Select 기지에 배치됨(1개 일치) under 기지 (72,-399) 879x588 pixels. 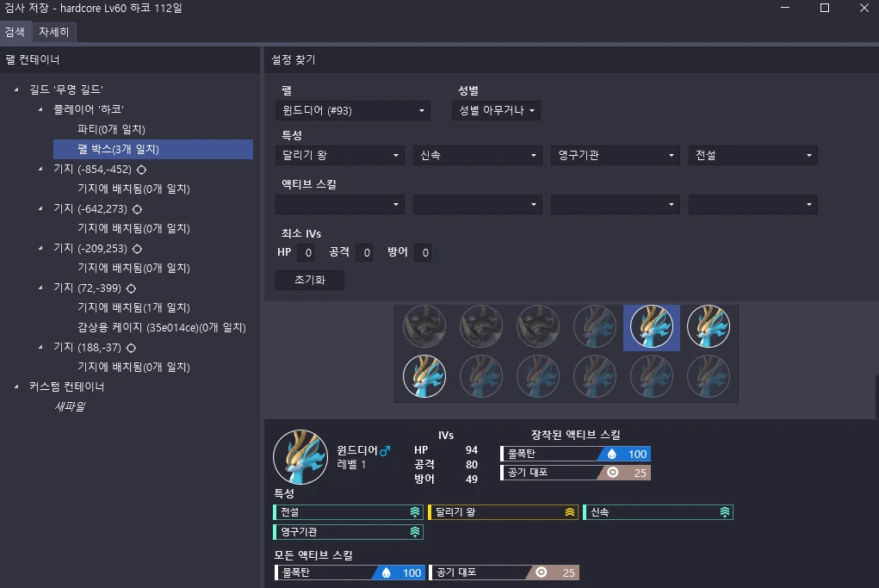pyautogui.click(x=133, y=307)
